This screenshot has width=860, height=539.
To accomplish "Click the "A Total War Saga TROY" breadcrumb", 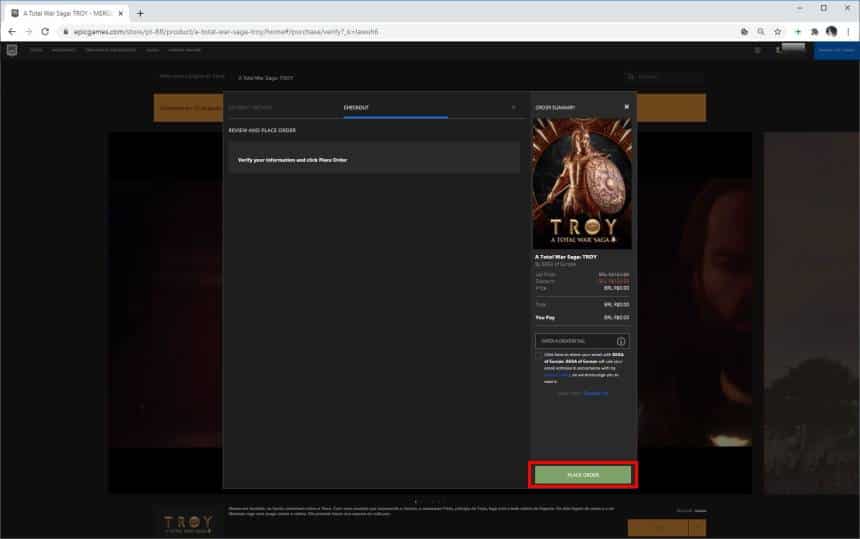I will coord(265,78).
